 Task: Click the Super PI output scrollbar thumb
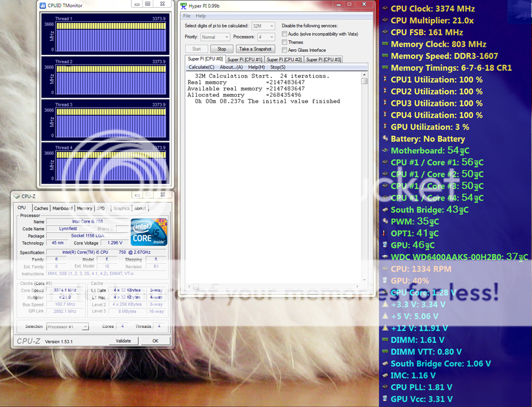364,82
